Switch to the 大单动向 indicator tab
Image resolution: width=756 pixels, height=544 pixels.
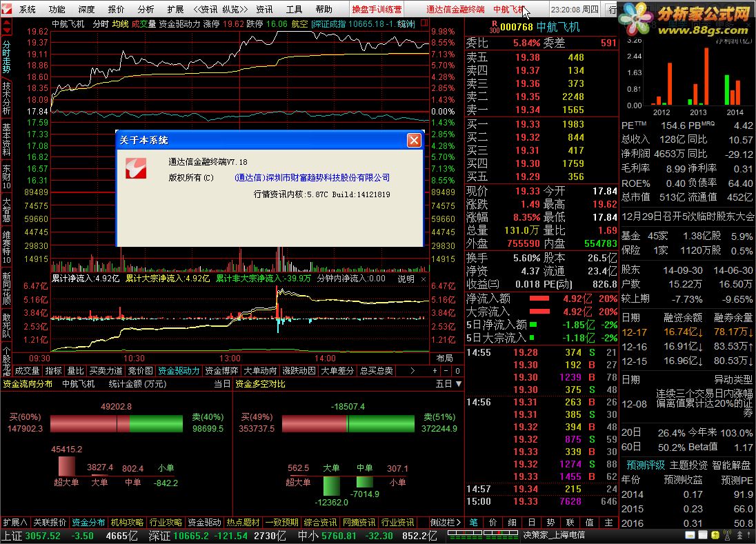coord(260,370)
